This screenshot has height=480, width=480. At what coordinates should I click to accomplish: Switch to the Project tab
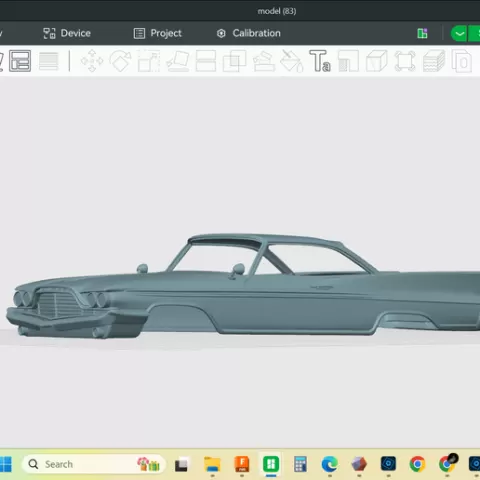[158, 33]
